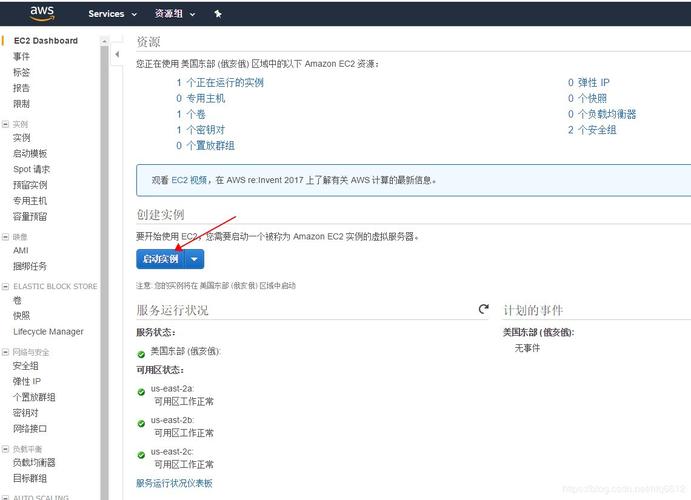Open 实例 instances list in the sidebar
The width and height of the screenshot is (691, 500).
(22, 138)
